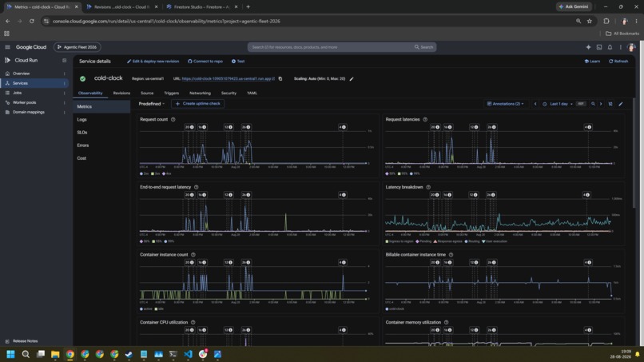Open more options for Services sidebar item
This screenshot has width=644, height=362.
(64, 83)
